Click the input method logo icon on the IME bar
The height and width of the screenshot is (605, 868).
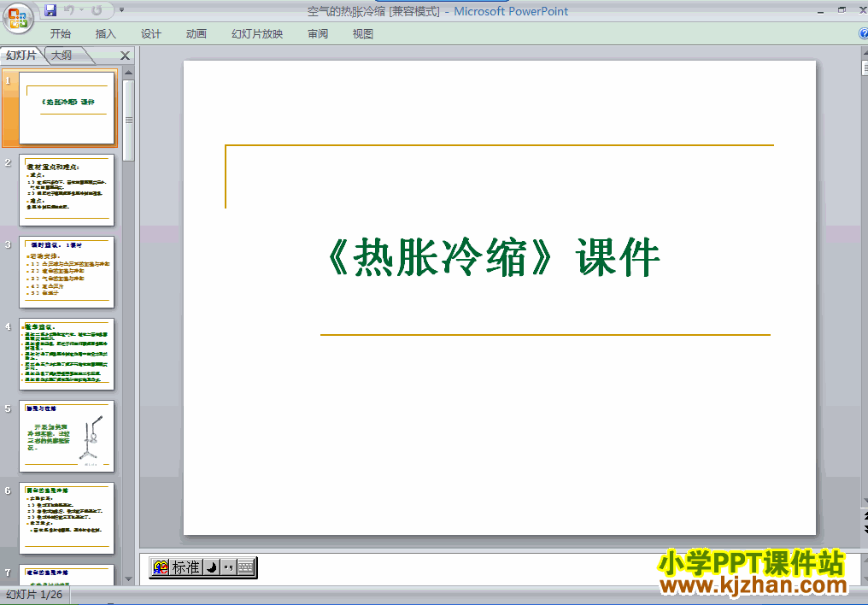pyautogui.click(x=161, y=567)
